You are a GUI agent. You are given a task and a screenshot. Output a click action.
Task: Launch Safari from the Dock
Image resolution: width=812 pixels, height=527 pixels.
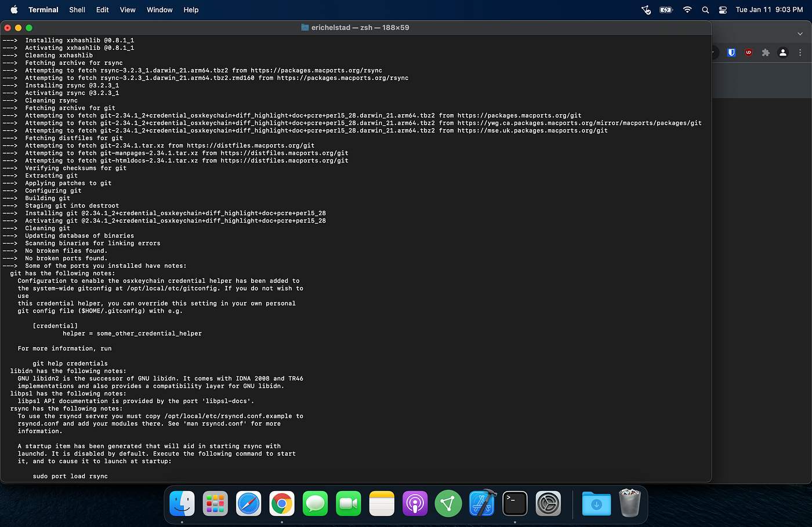pos(248,503)
